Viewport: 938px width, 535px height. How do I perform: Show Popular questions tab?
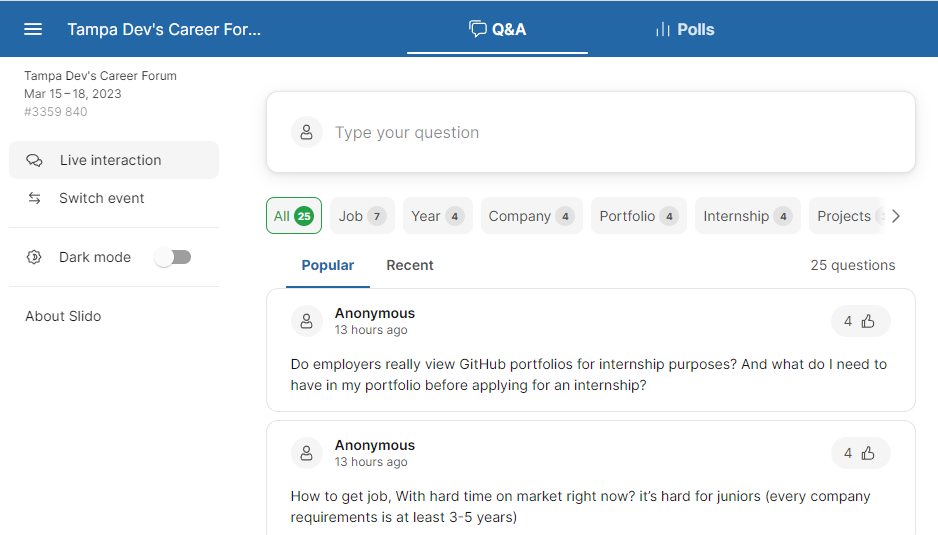coord(327,265)
